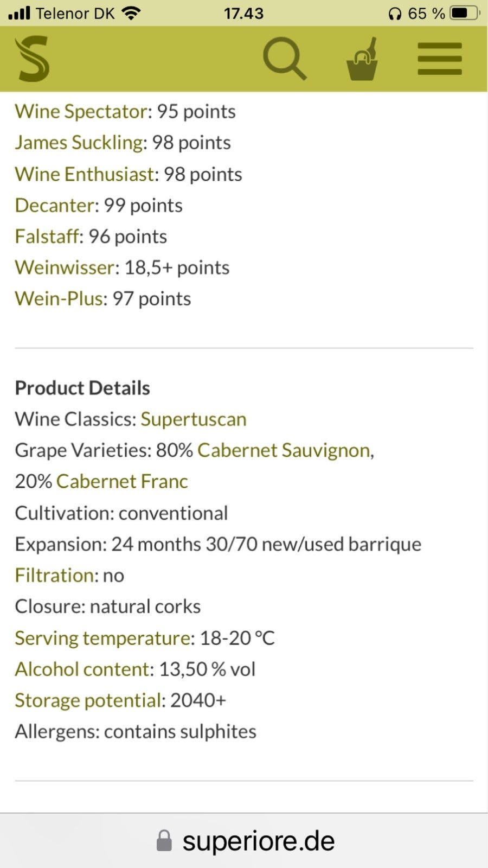This screenshot has width=488, height=868.
Task: Open the shopping basket icon
Action: 362,60
